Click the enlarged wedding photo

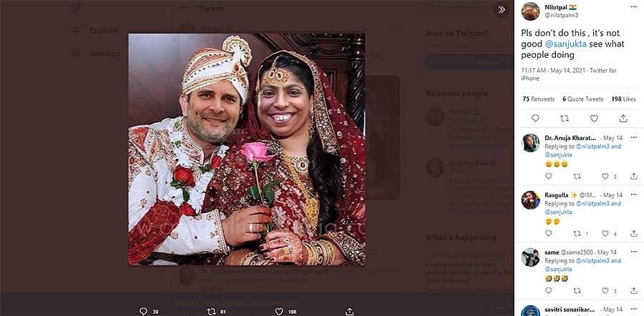pos(247,149)
